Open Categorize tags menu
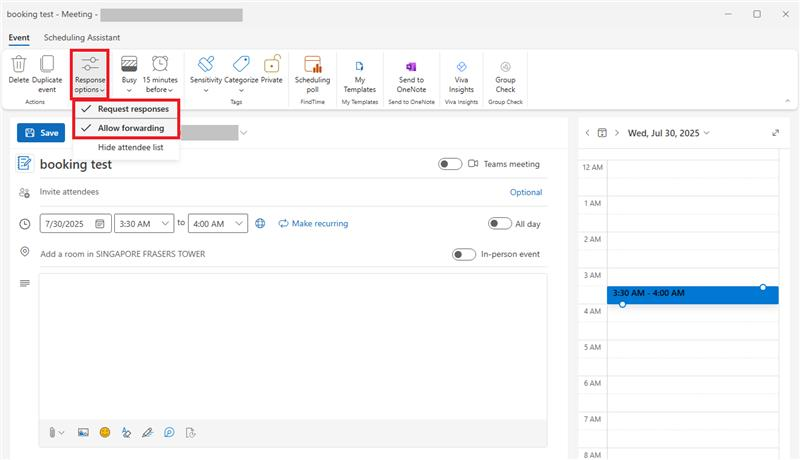 click(241, 74)
